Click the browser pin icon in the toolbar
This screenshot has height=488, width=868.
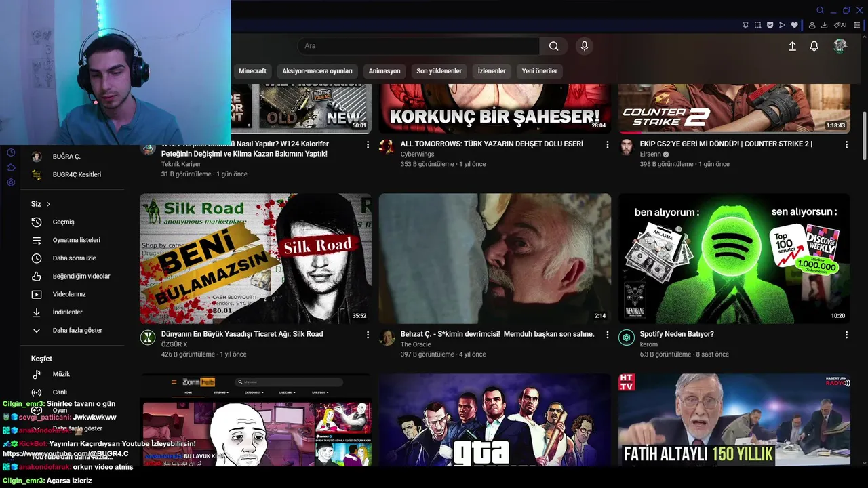745,25
